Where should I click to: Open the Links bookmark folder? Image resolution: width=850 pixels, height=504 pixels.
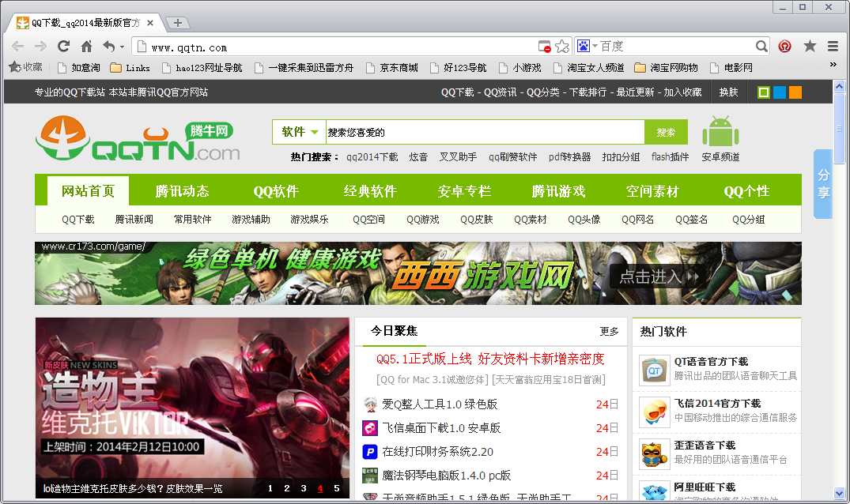pyautogui.click(x=130, y=68)
